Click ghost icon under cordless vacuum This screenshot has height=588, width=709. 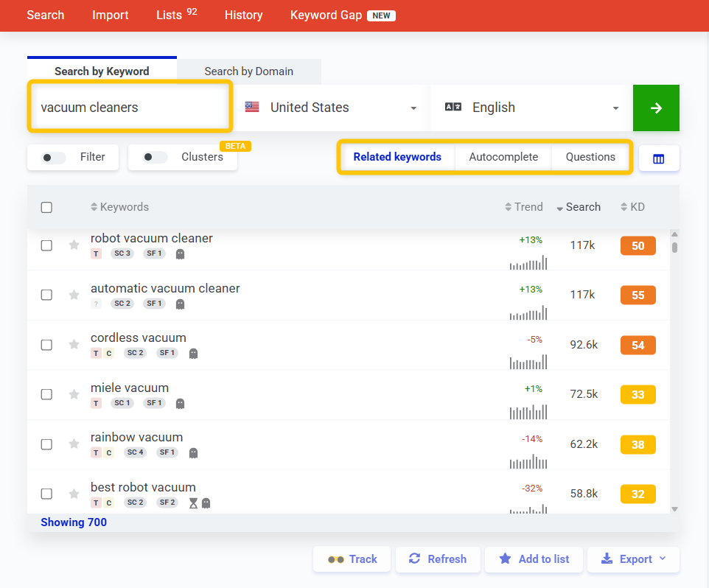tap(193, 354)
